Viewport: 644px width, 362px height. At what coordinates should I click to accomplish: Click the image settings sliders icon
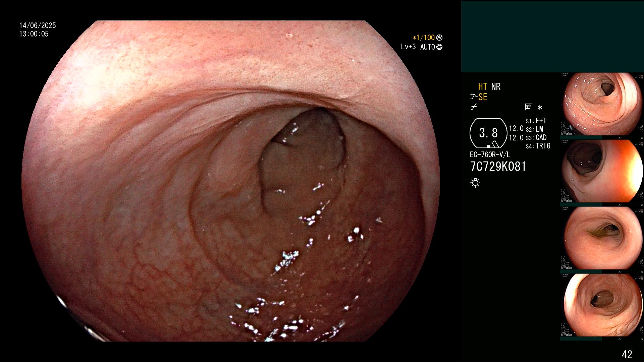click(529, 107)
